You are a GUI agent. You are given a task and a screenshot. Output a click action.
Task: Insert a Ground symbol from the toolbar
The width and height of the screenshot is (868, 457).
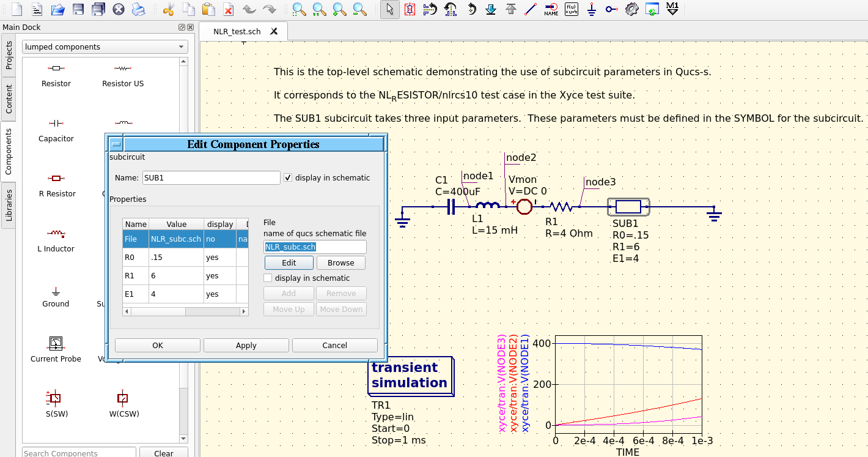[592, 9]
